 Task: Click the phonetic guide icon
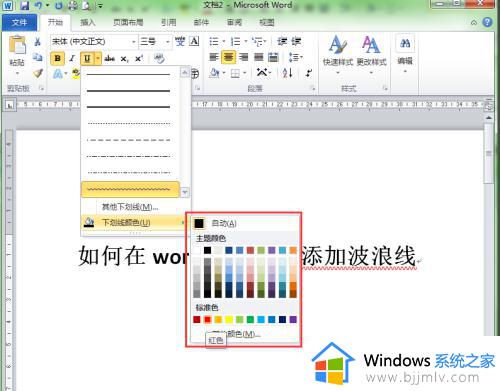click(180, 41)
